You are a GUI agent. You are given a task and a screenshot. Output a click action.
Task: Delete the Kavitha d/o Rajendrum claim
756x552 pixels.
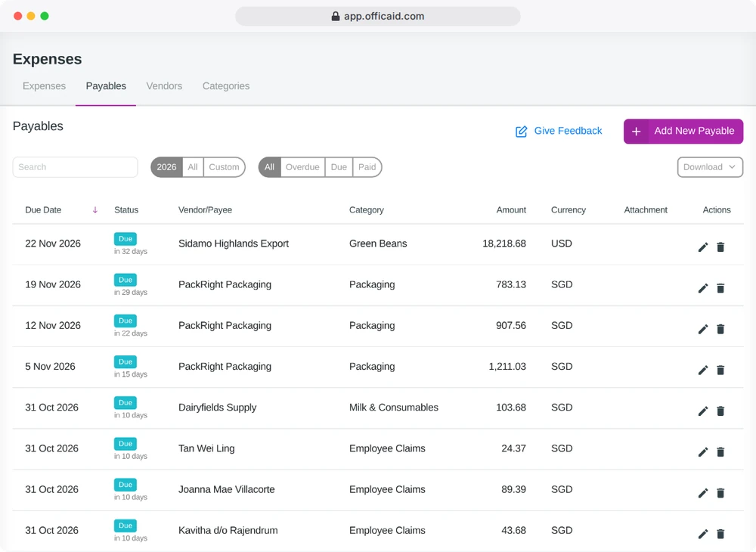(720, 534)
